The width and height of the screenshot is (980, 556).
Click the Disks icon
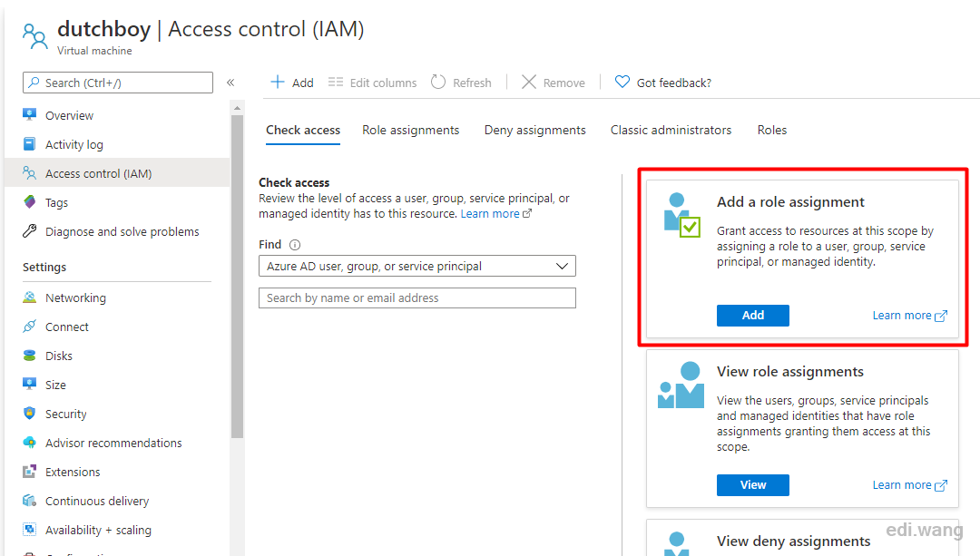click(29, 356)
